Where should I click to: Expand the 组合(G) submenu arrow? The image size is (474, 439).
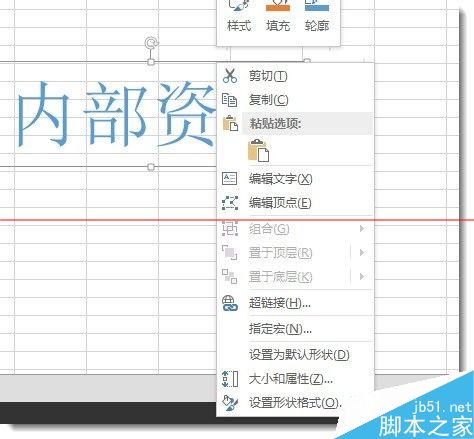(x=362, y=229)
